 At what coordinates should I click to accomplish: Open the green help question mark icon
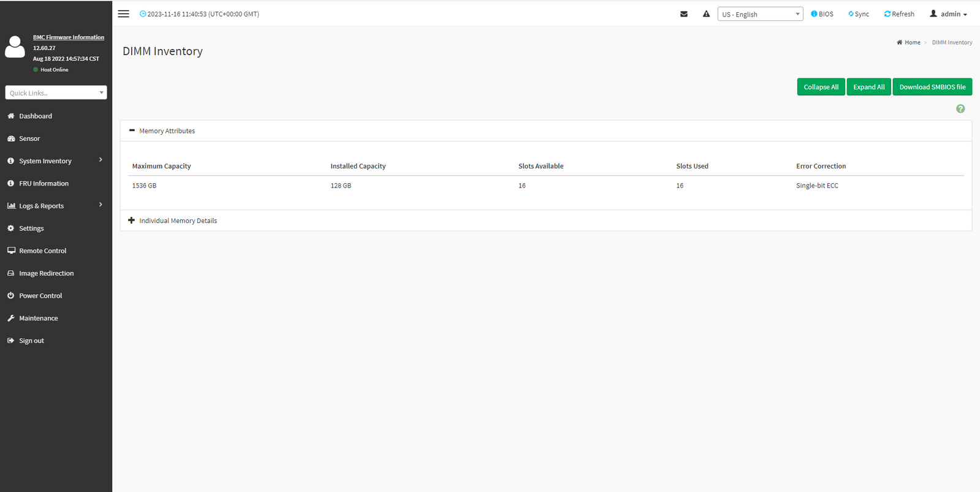click(960, 109)
